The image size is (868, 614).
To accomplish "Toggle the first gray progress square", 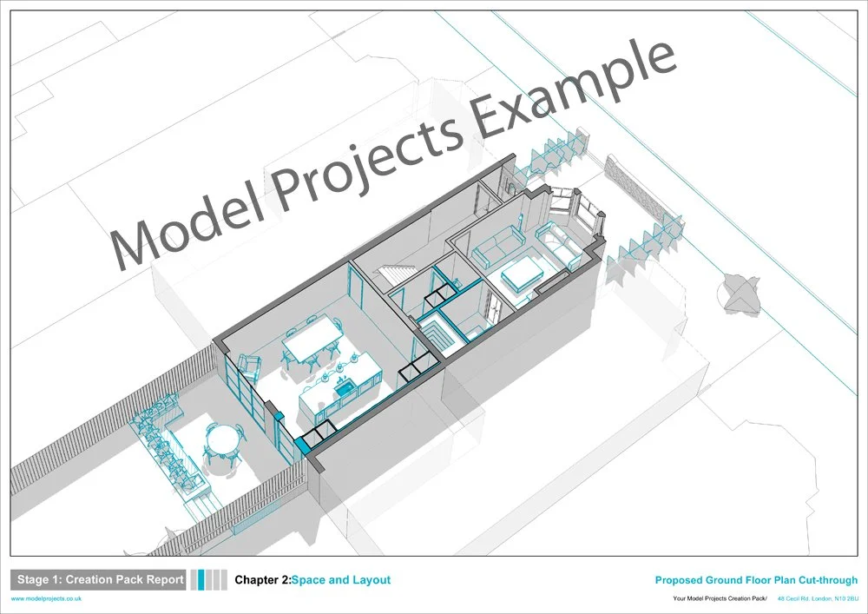I will (193, 582).
